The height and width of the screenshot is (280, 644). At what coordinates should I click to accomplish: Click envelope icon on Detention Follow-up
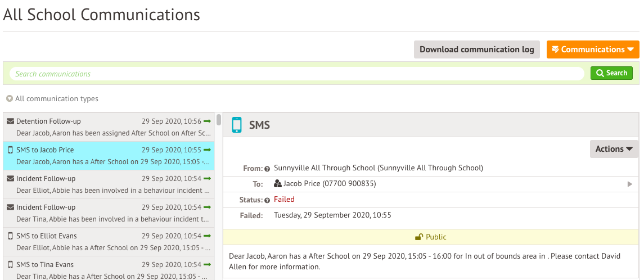coord(10,121)
